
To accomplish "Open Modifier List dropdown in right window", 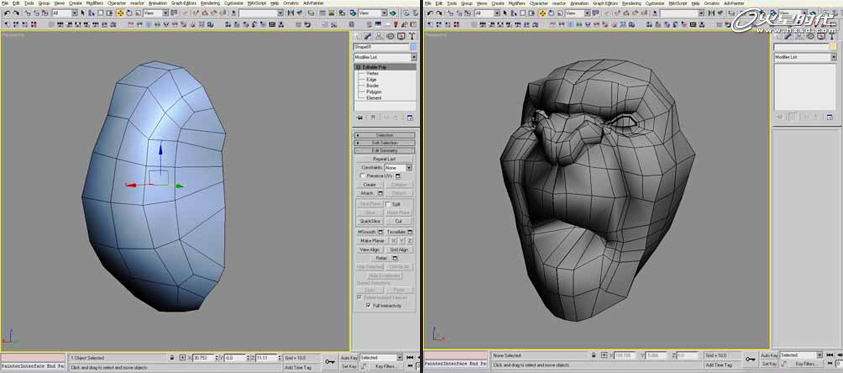I will coord(805,57).
